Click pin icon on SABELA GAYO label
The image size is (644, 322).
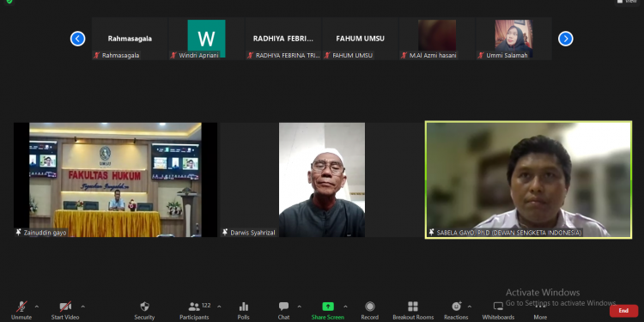point(431,233)
